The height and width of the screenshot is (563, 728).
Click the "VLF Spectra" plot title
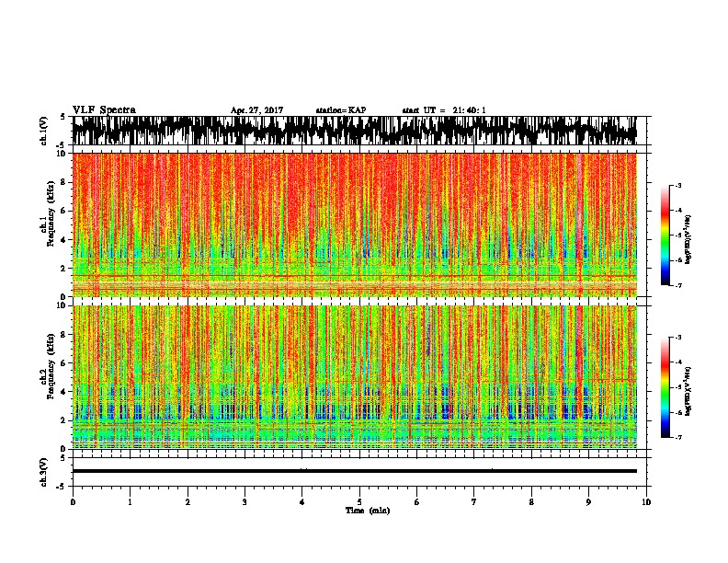click(104, 110)
